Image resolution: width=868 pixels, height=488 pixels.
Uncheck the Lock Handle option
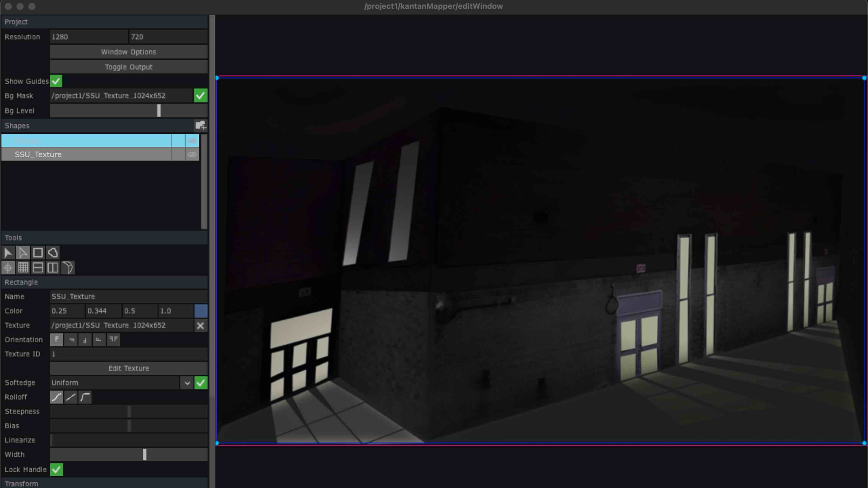point(56,469)
